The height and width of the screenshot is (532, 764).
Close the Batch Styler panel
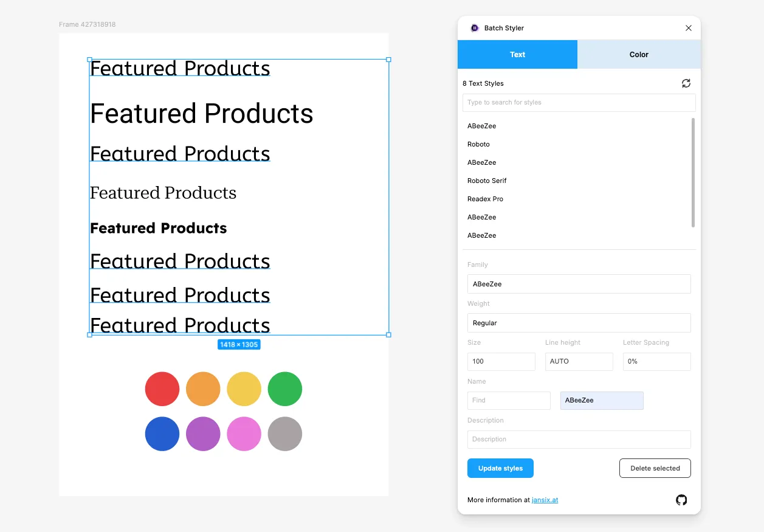689,28
